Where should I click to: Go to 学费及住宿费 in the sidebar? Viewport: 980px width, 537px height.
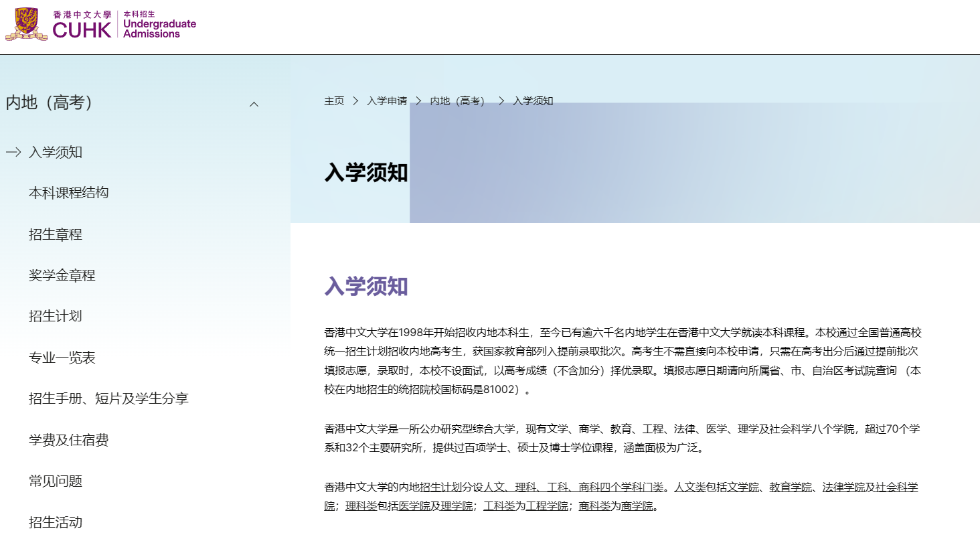68,440
